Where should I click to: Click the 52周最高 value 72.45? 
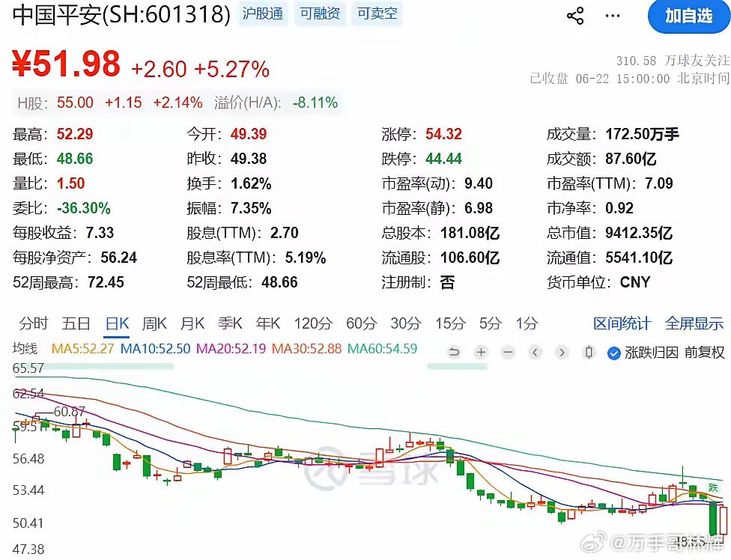pyautogui.click(x=106, y=282)
